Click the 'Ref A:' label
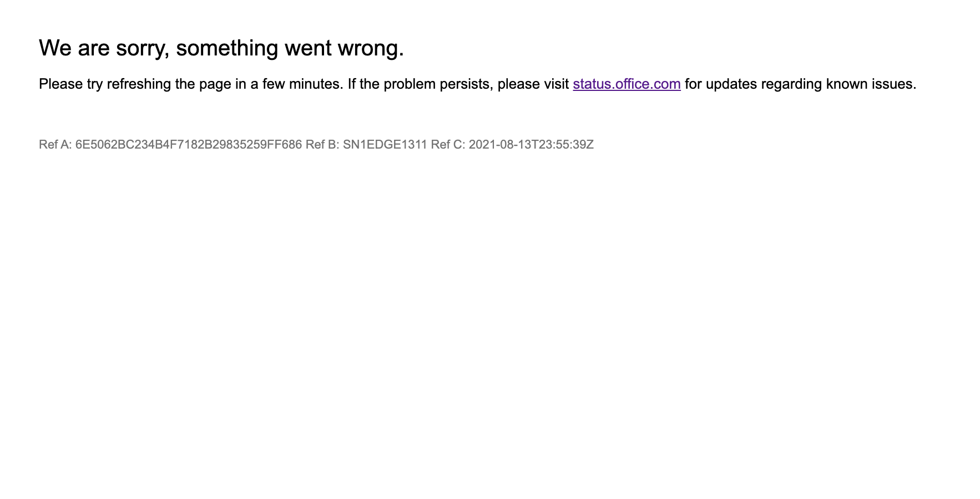The image size is (980, 499). point(55,145)
